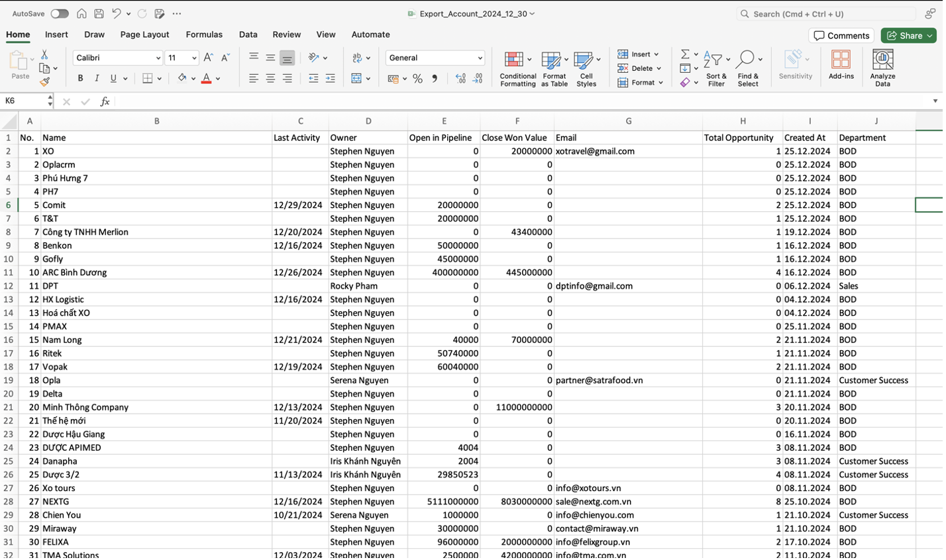Toggle Middle Align for cells
Image resolution: width=946 pixels, height=560 pixels.
pos(271,58)
